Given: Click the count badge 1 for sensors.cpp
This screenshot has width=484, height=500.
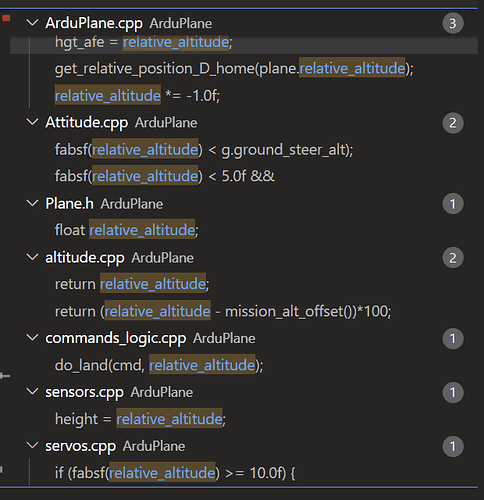Looking at the screenshot, I should point(453,392).
